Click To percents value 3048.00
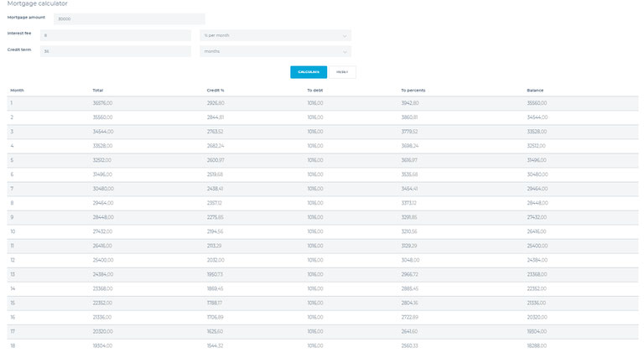This screenshot has width=644, height=353. coord(410,260)
